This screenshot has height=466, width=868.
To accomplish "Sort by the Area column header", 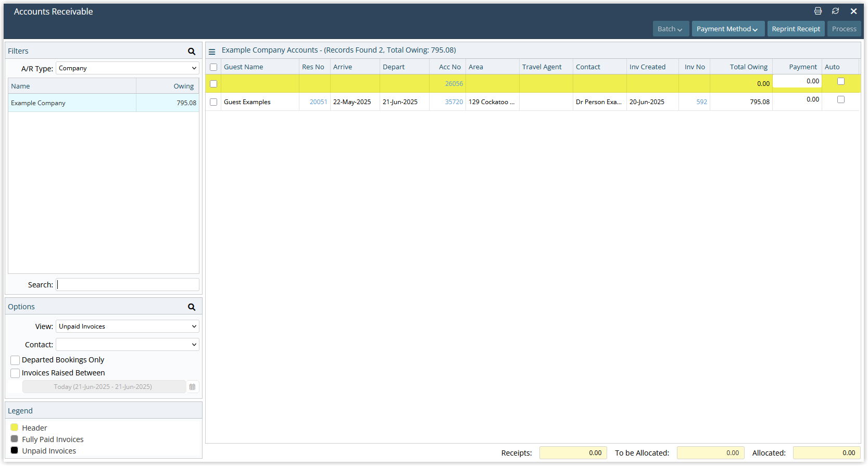I will click(493, 67).
